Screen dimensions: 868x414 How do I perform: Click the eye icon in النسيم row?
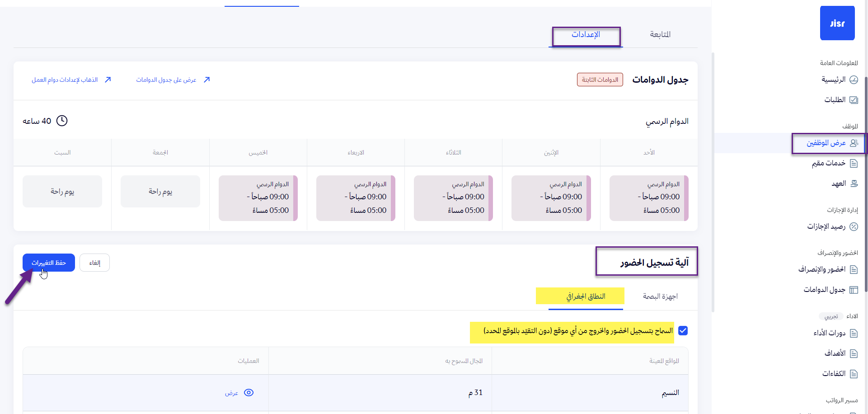(x=249, y=393)
